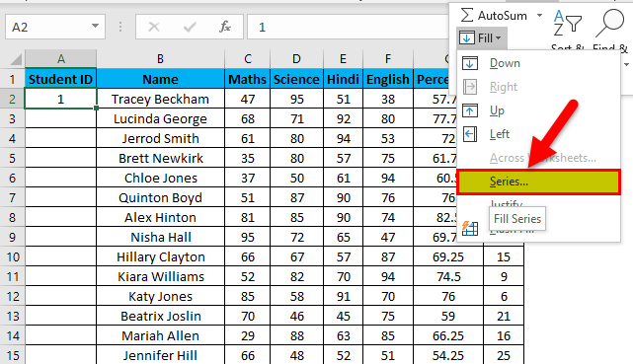633x364 pixels.
Task: Select row 15 header
Action: 13,355
